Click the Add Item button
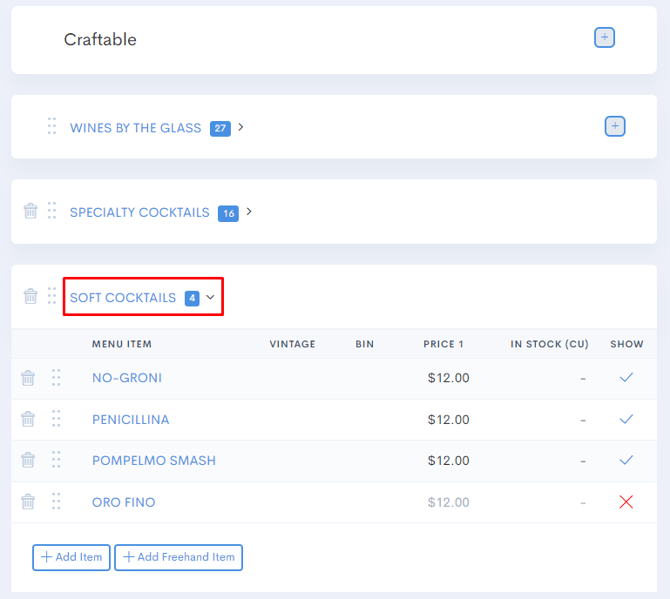Screen dimensions: 670x599 71,557
